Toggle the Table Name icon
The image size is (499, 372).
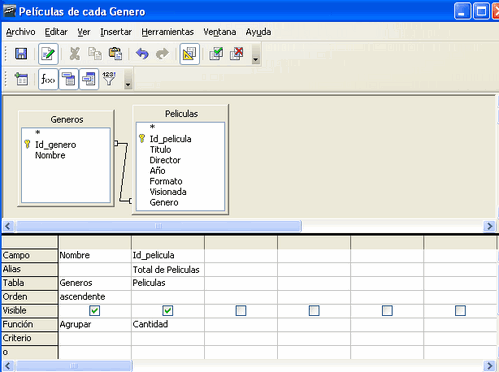coord(69,79)
